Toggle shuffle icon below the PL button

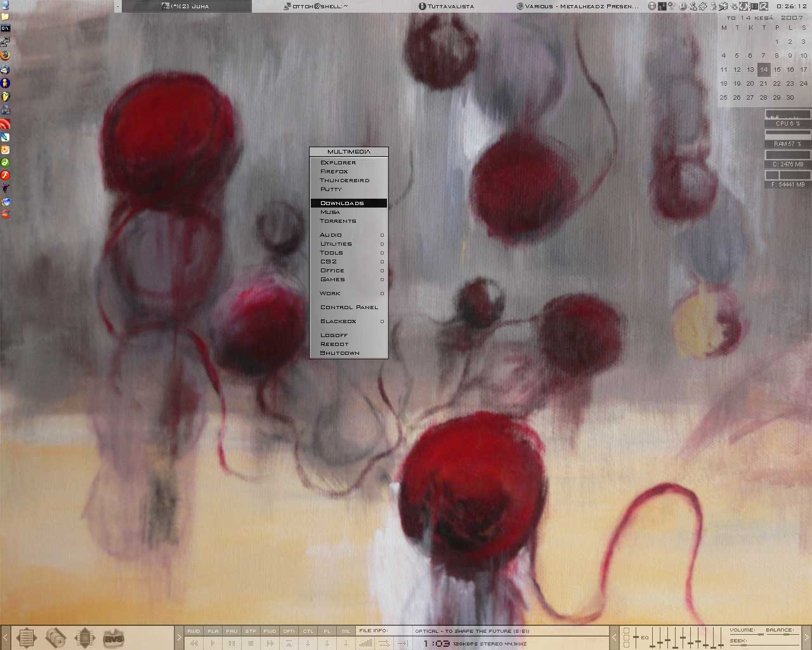(327, 643)
